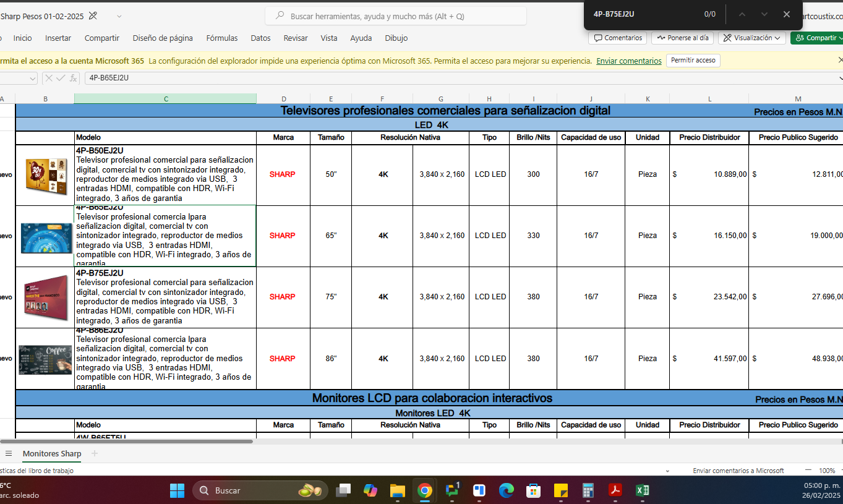Click the insert function fx icon
Image resolution: width=843 pixels, height=504 pixels.
73,78
